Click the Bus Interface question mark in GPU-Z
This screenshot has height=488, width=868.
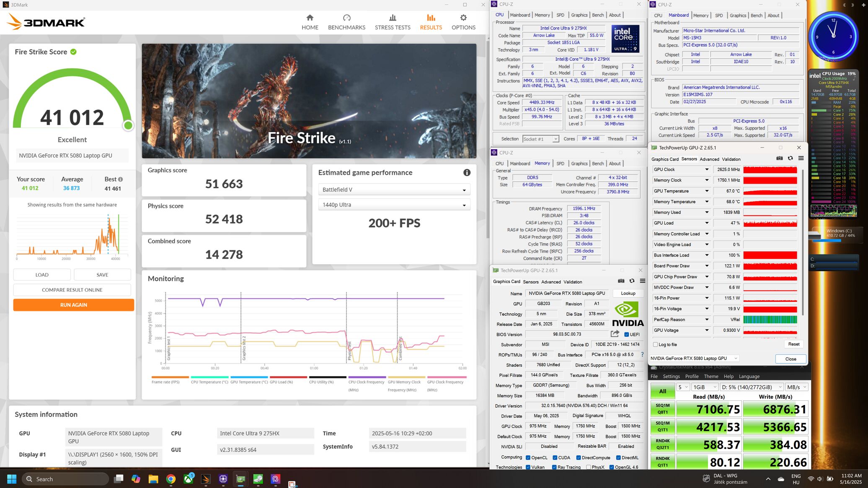coord(642,355)
